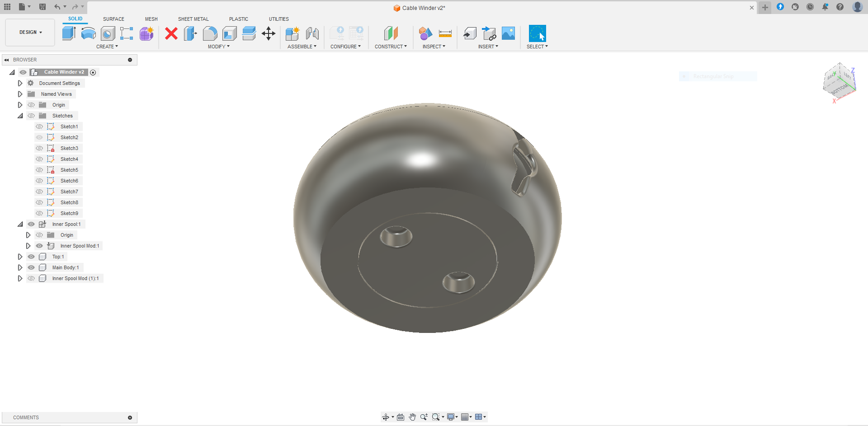The height and width of the screenshot is (426, 868).
Task: Select the SOLID tab
Action: point(75,19)
